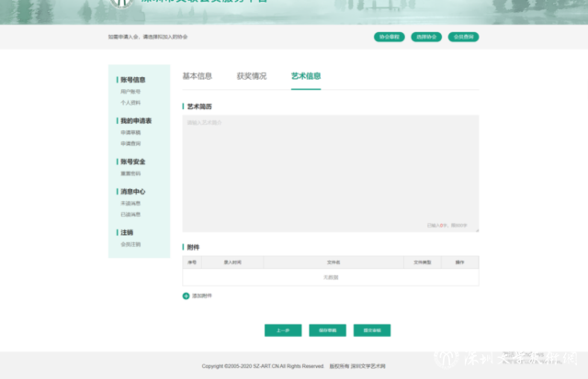The height and width of the screenshot is (379, 588).
Task: Go to 个人资料 in the sidebar
Action: point(130,103)
